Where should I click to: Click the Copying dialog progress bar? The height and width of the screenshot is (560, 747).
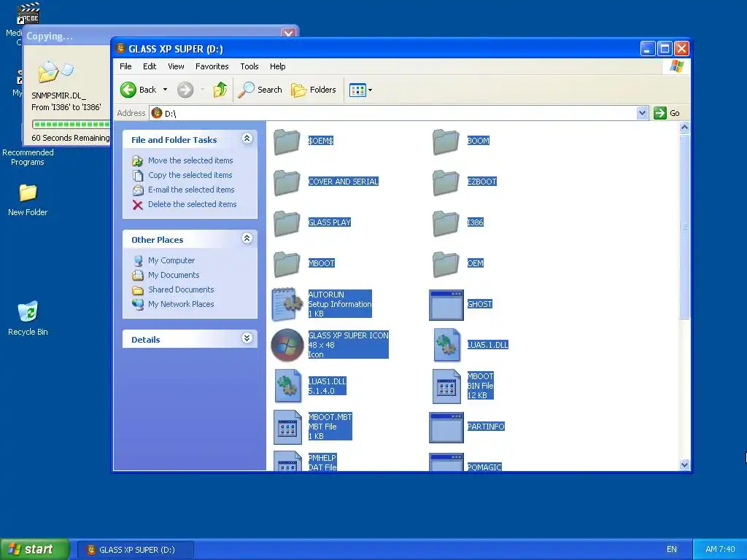tap(71, 124)
